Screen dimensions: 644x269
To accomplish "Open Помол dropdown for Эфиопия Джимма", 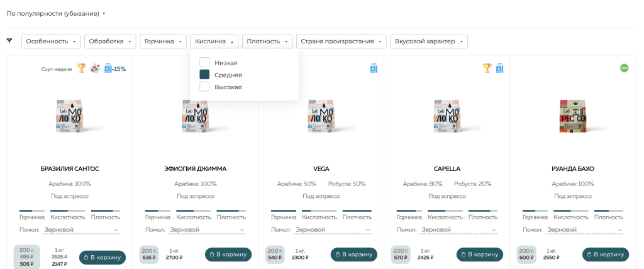I will click(x=207, y=230).
